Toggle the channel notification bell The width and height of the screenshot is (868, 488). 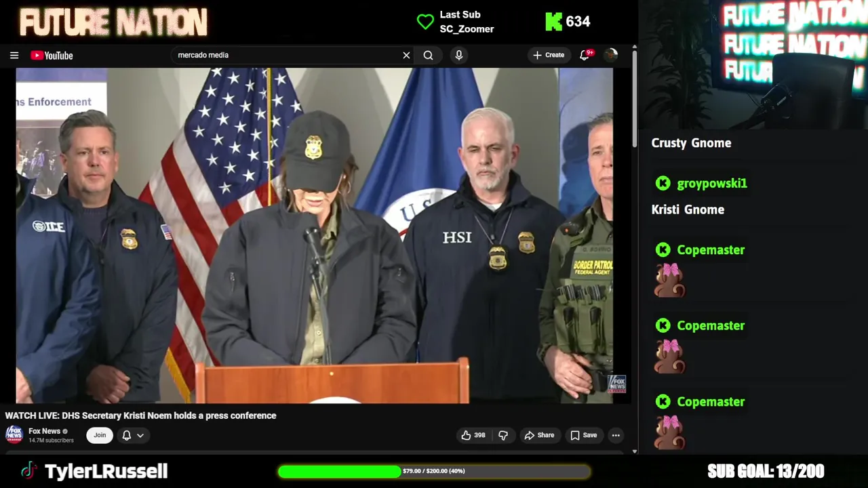pos(127,435)
